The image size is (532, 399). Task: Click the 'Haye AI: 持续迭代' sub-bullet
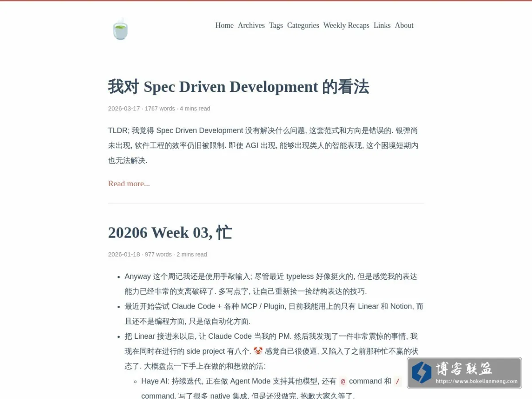pos(271,388)
